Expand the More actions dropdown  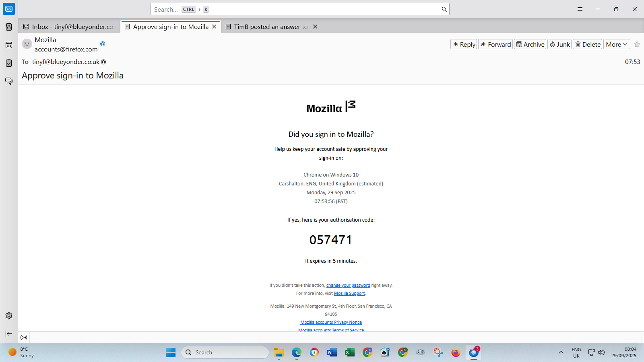[617, 44]
